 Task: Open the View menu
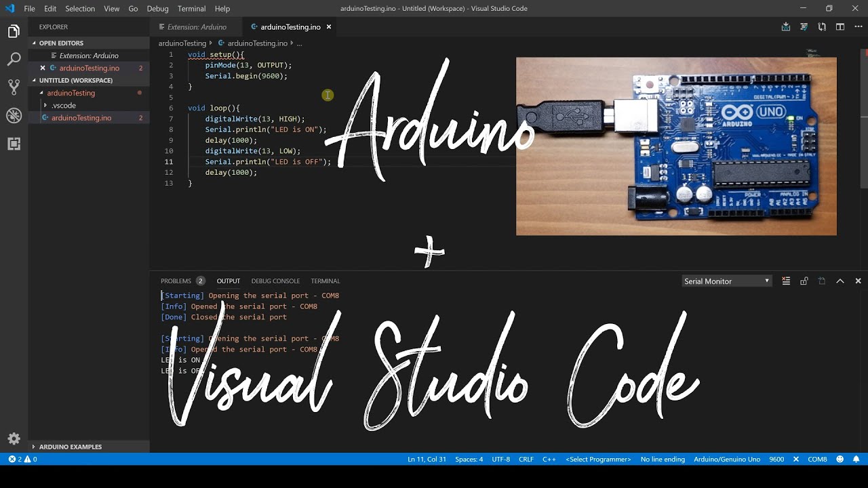(x=112, y=8)
